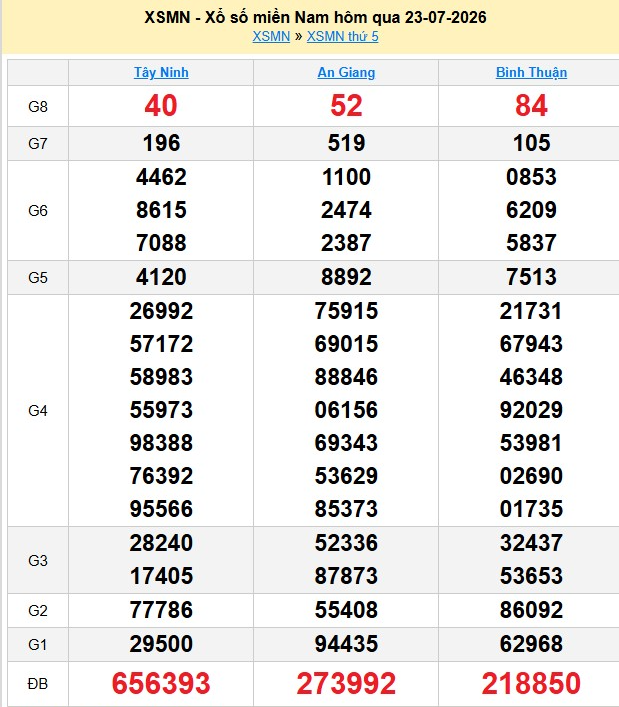Select G4 number 75915
Image resolution: width=619 pixels, height=707 pixels.
pos(346,311)
